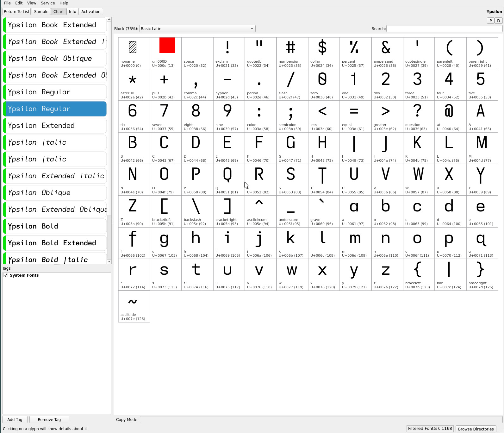
Task: Select the lowercase g glyph
Action: tap(166, 243)
